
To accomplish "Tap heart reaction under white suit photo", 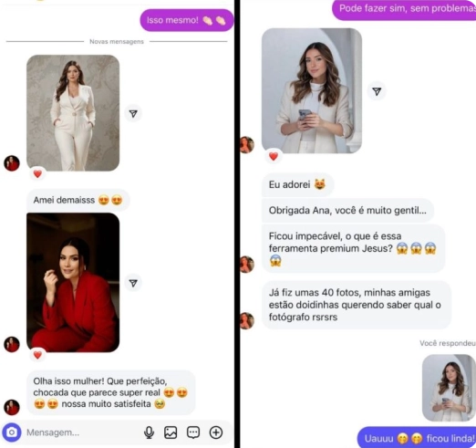I will [x=37, y=174].
